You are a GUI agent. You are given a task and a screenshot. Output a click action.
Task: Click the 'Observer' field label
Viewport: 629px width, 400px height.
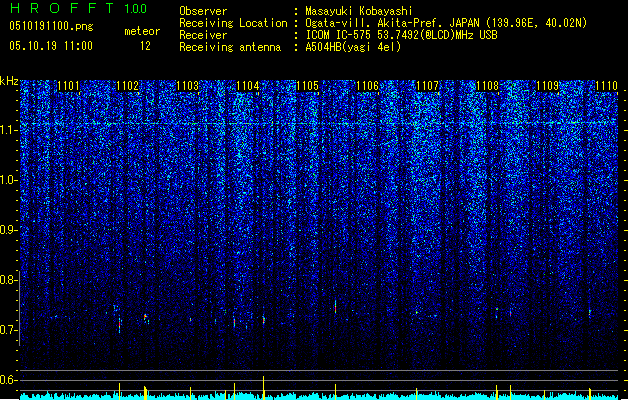[x=203, y=11]
